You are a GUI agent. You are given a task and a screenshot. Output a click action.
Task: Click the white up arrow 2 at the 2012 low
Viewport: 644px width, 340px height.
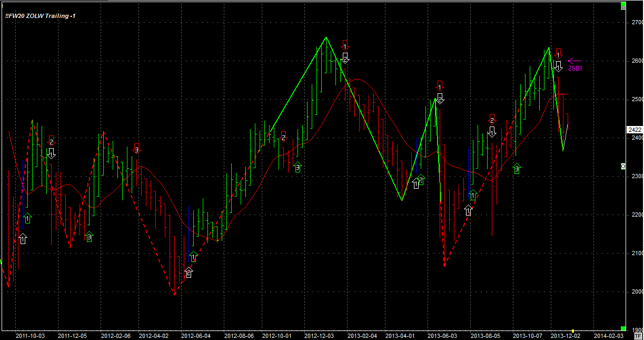coord(189,273)
